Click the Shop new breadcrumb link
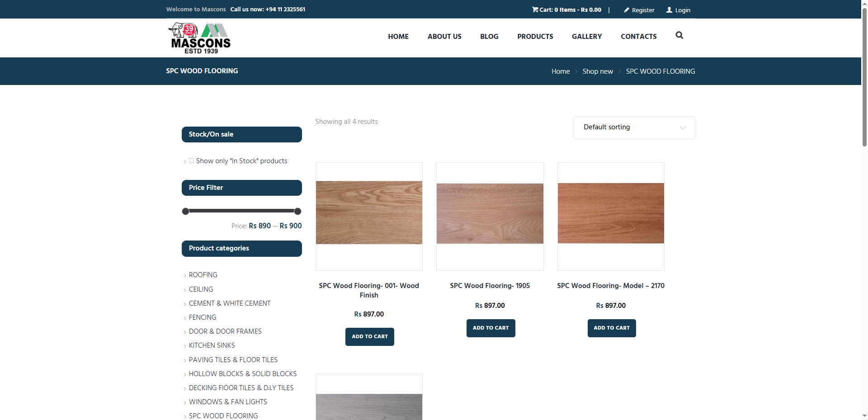Viewport: 868px width, 420px height. click(x=597, y=71)
